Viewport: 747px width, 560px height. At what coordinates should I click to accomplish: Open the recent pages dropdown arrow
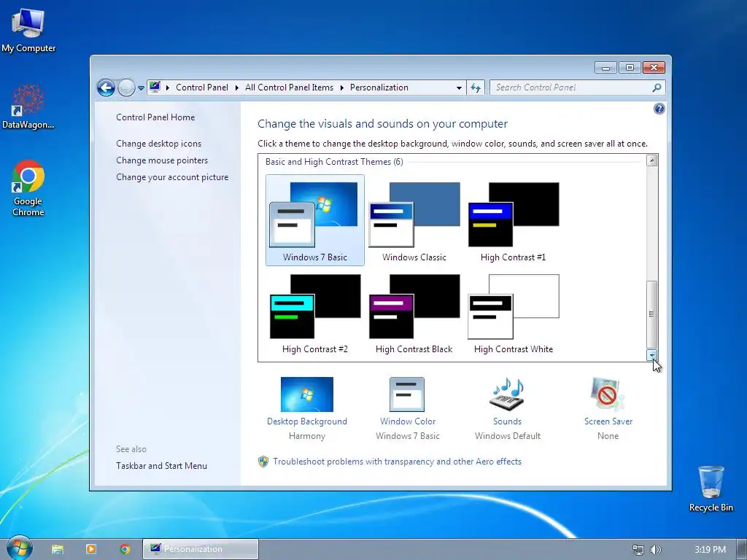141,88
